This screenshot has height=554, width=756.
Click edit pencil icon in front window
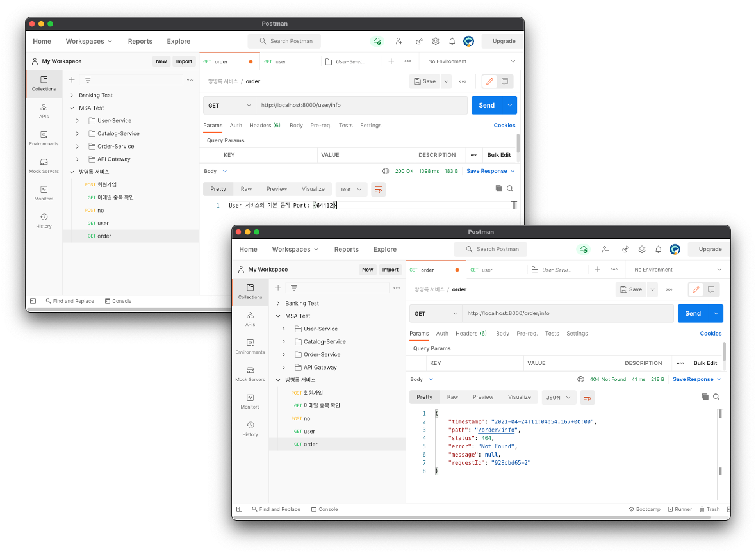[696, 289]
